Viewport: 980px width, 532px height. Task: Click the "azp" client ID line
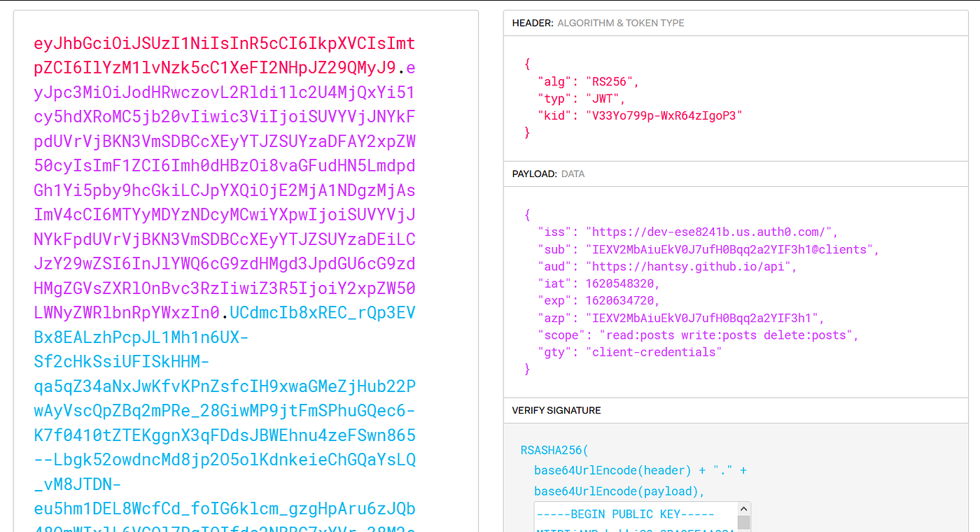(680, 318)
